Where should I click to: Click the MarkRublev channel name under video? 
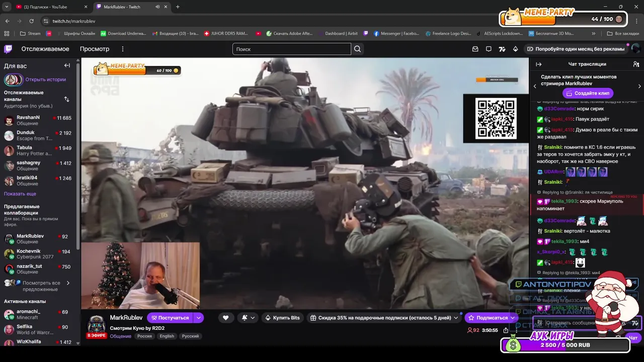[126, 318]
